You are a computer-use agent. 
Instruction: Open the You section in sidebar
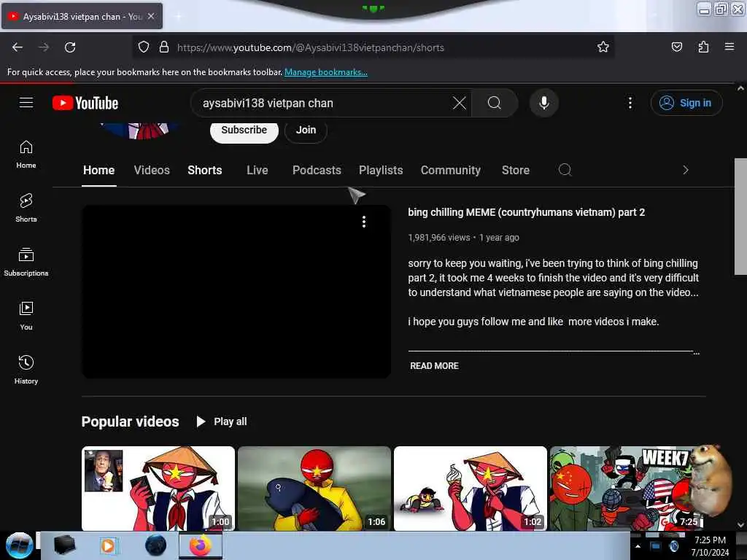[26, 316]
